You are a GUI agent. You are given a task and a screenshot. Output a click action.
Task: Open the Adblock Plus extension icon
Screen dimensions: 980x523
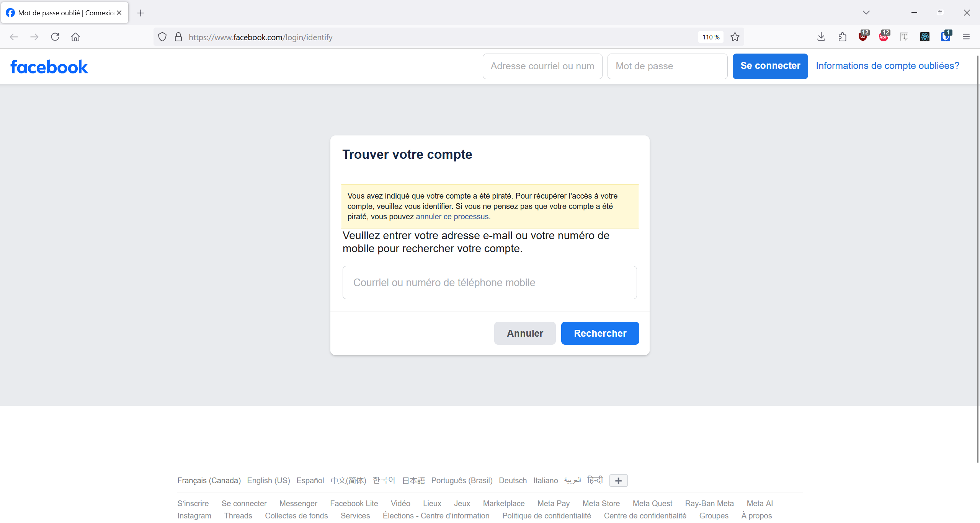click(x=884, y=37)
